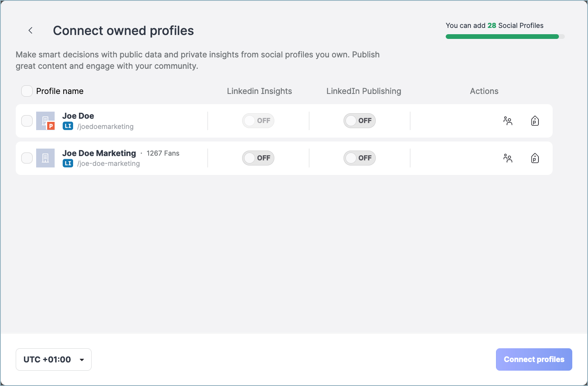The width and height of the screenshot is (588, 386).
Task: Check the Joe Doe Marketing row checkbox
Action: pos(26,158)
